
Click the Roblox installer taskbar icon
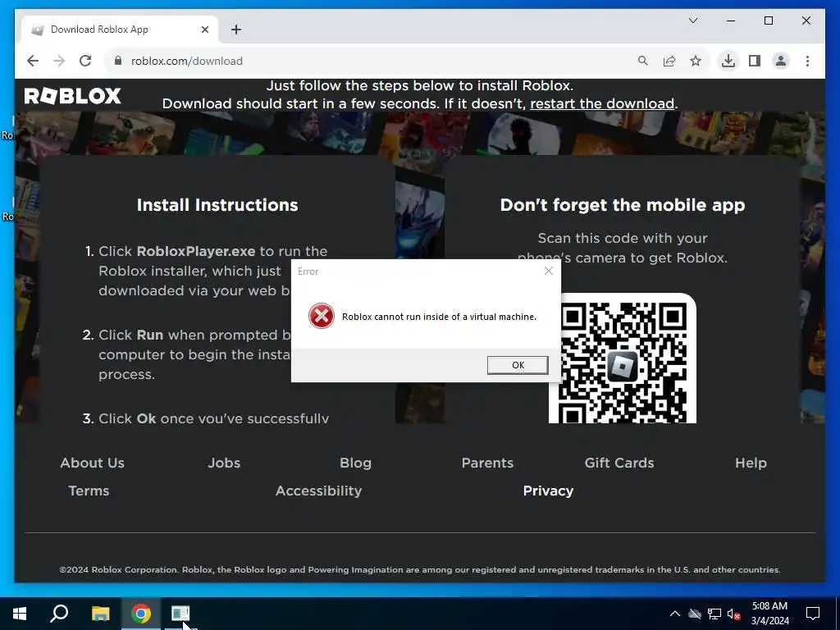(180, 614)
